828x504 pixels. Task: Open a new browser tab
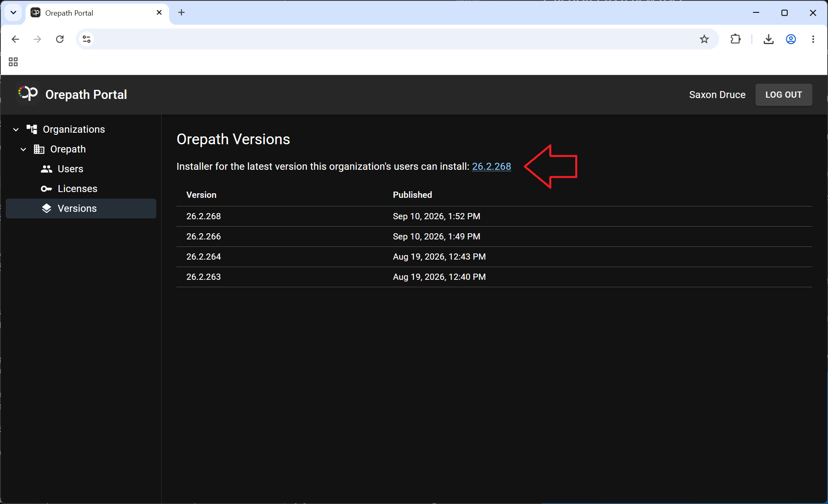(181, 13)
